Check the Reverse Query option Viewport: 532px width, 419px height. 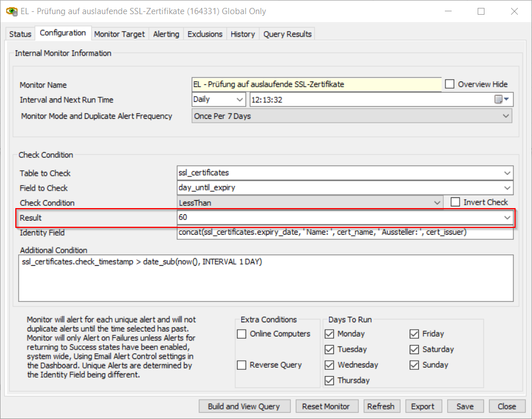(242, 365)
